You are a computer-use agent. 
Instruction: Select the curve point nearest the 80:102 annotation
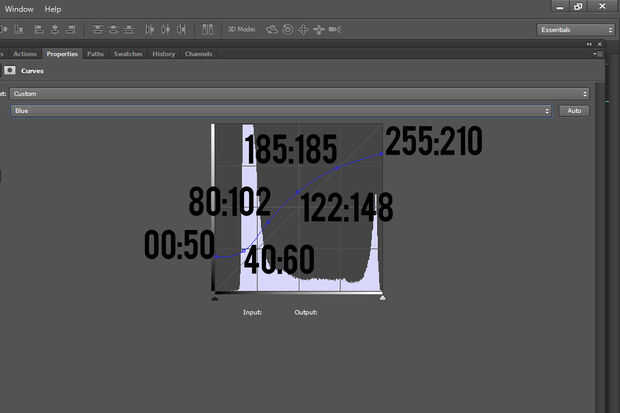[268, 223]
